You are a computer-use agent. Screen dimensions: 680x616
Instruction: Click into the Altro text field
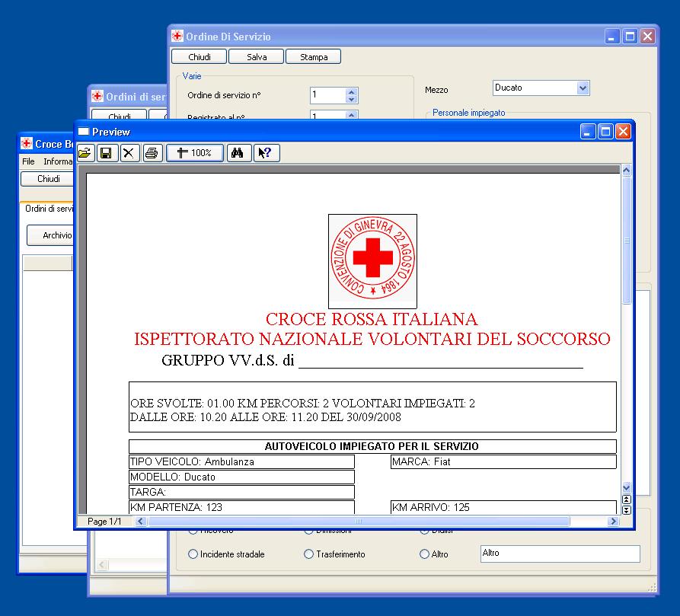[x=560, y=554]
